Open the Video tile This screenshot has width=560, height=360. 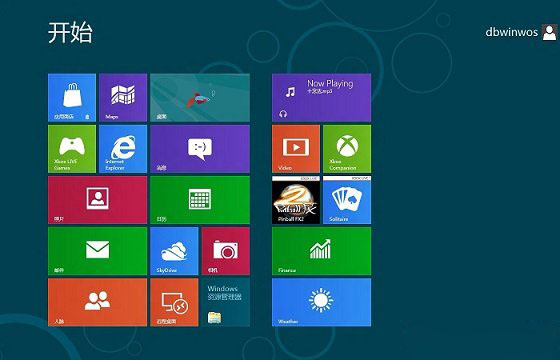[x=296, y=149]
